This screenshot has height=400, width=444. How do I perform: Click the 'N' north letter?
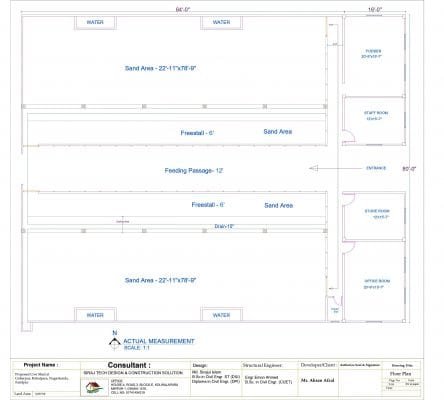(x=115, y=333)
